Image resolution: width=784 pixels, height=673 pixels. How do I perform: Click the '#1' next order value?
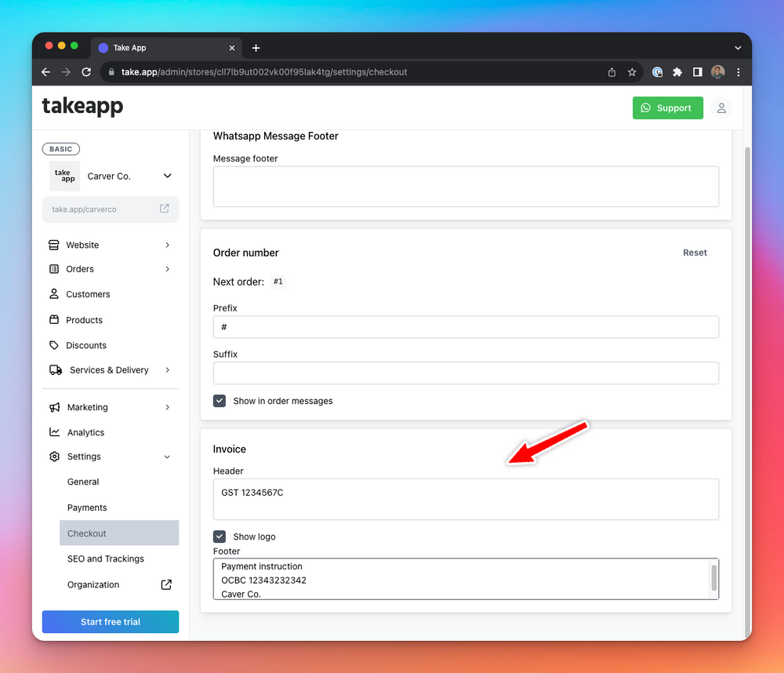tap(278, 282)
